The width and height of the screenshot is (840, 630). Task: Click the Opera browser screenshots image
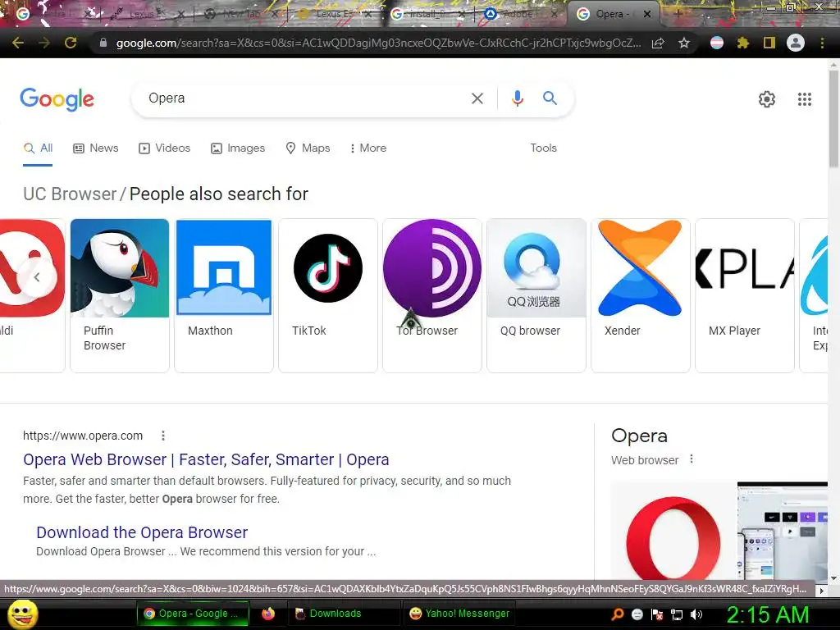tap(782, 531)
